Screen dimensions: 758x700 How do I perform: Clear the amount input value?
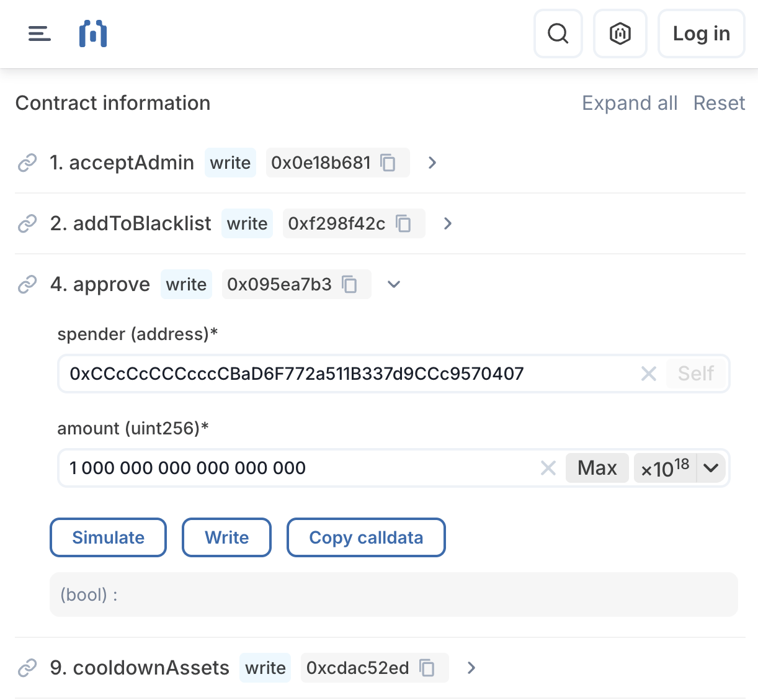(x=548, y=468)
